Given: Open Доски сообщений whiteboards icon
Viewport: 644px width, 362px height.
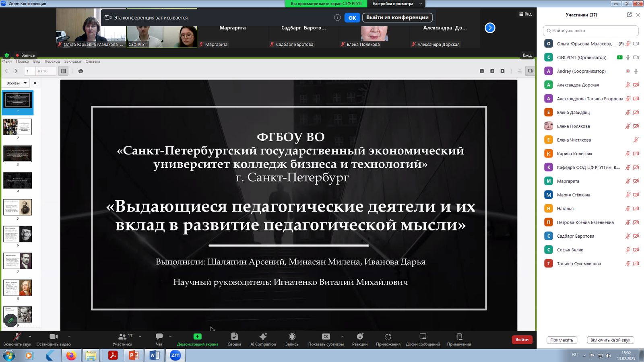Looking at the screenshot, I should tap(423, 337).
